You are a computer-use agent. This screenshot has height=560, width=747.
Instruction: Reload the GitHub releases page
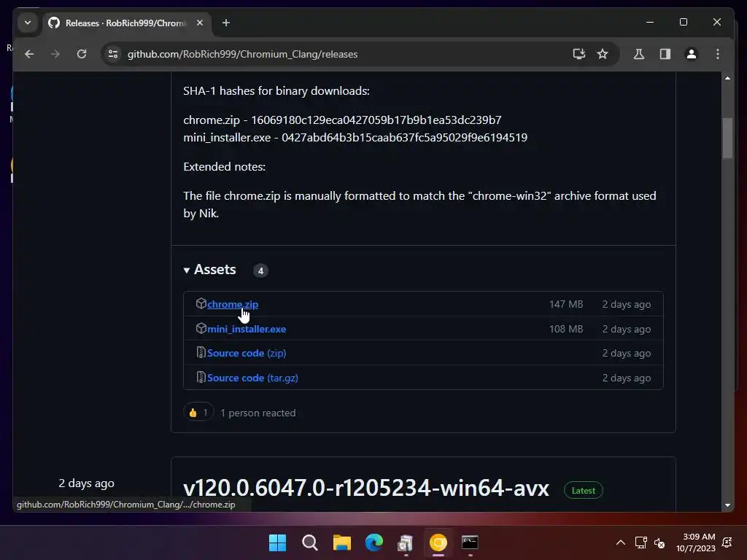82,54
